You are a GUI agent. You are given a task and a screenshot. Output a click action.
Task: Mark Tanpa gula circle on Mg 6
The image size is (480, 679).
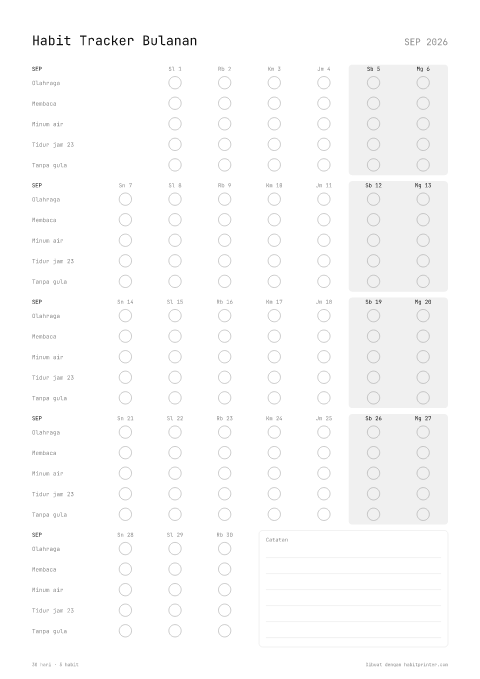tap(423, 165)
